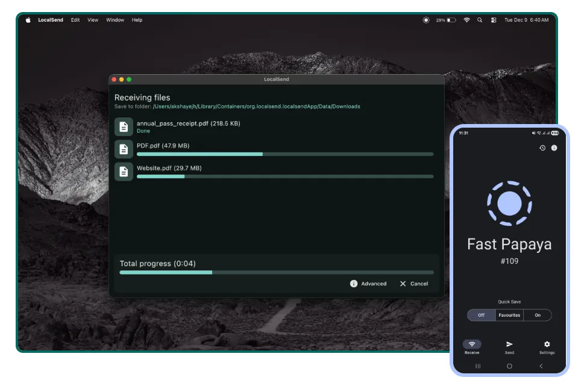Switch to the Receive tab on phone
This screenshot has width=587, height=392.
[472, 347]
